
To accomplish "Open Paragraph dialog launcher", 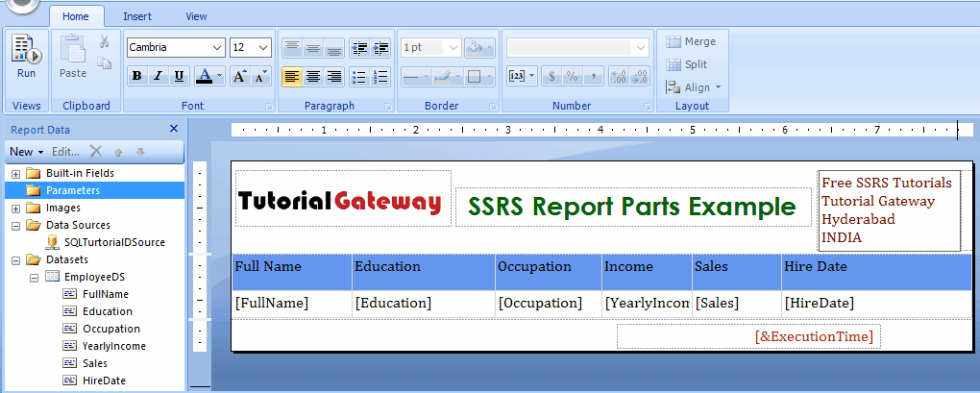I will click(387, 107).
